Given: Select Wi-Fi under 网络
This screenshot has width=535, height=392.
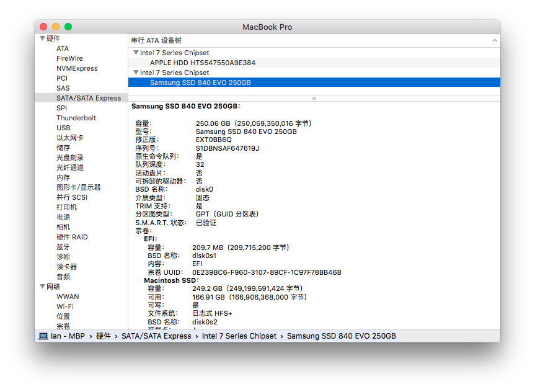Looking at the screenshot, I should pyautogui.click(x=65, y=306).
